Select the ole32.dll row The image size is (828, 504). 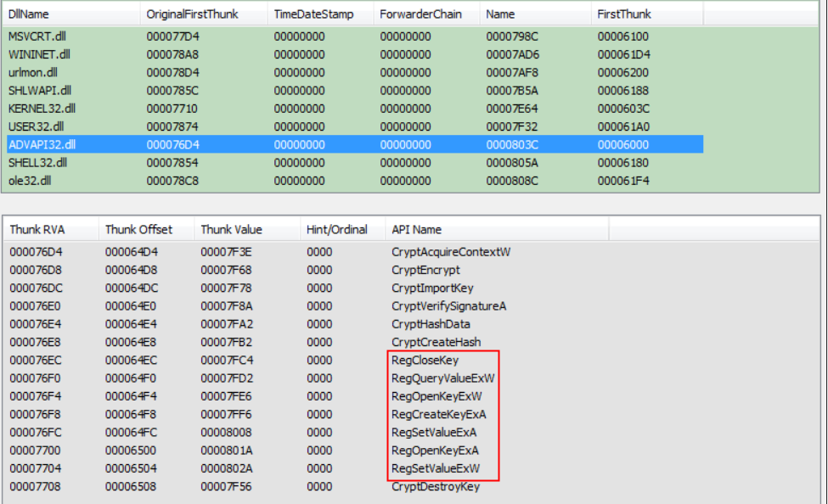[355, 181]
